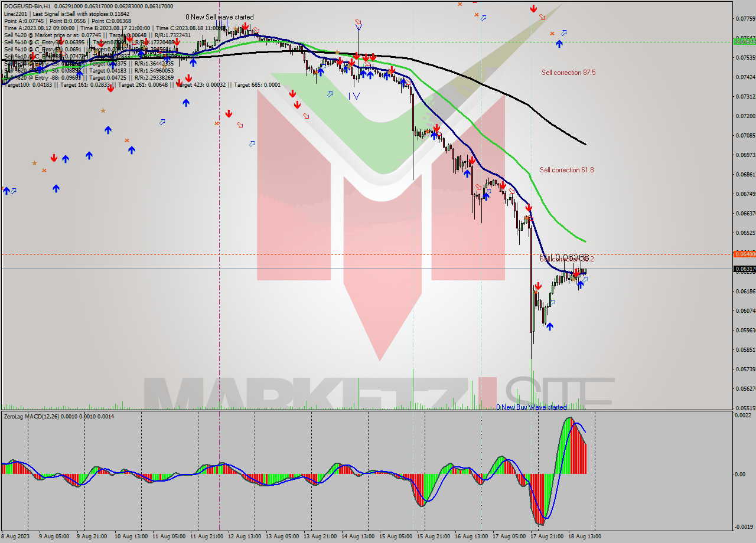The height and width of the screenshot is (543, 756).
Task: Click '0 New Sell wave started' label
Action: (220, 17)
